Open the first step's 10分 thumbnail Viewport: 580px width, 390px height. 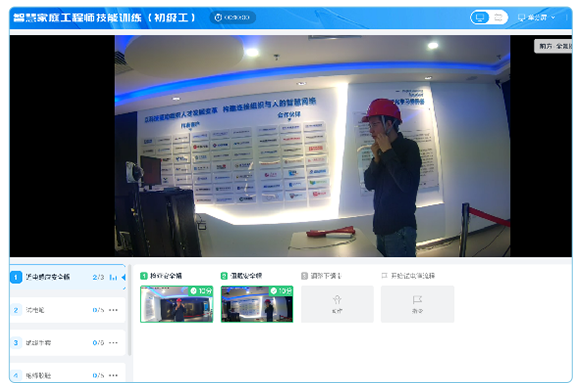coord(176,304)
